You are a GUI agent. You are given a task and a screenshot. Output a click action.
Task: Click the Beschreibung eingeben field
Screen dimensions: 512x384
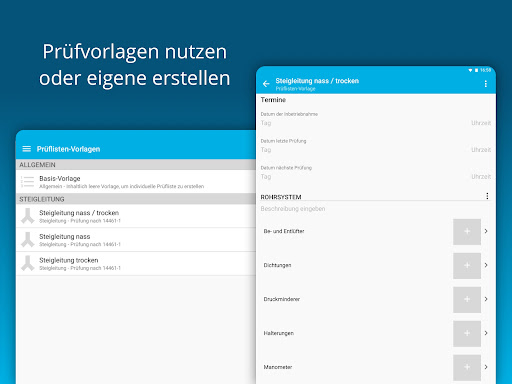pyautogui.click(x=376, y=209)
